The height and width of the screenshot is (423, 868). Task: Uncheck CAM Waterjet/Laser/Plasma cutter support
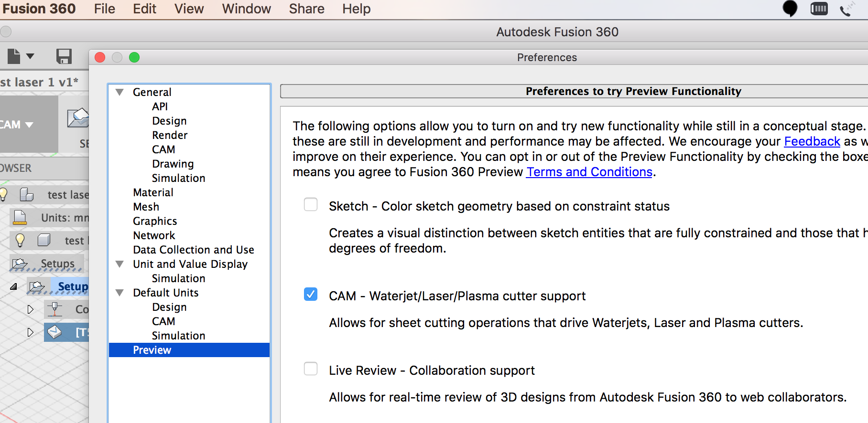311,295
